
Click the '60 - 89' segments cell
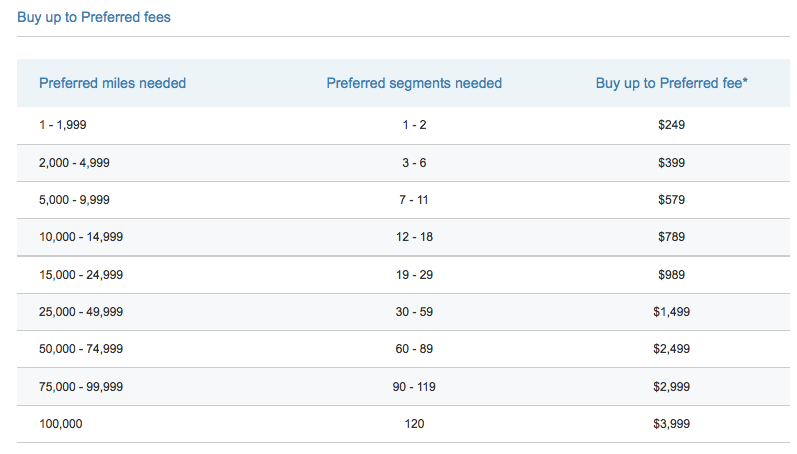click(x=415, y=349)
